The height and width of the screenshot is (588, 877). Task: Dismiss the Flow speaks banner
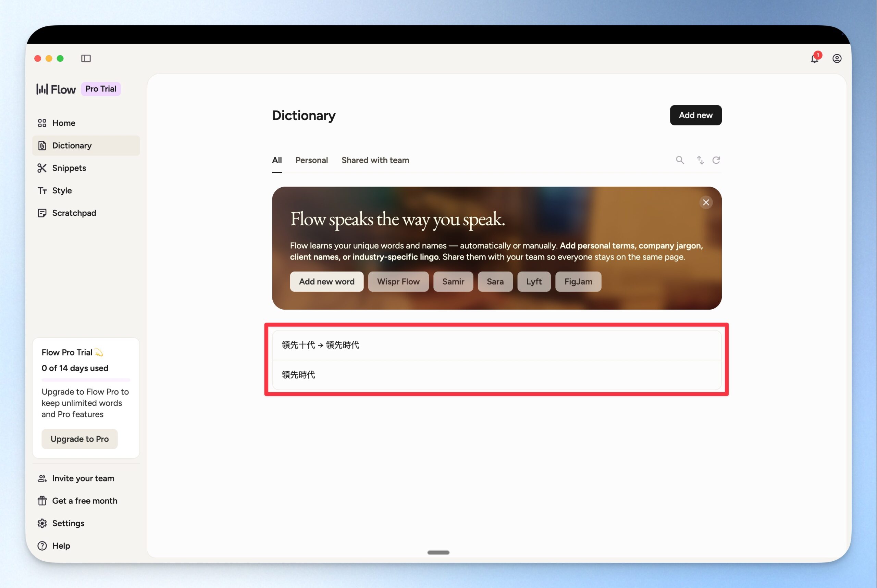coord(706,202)
